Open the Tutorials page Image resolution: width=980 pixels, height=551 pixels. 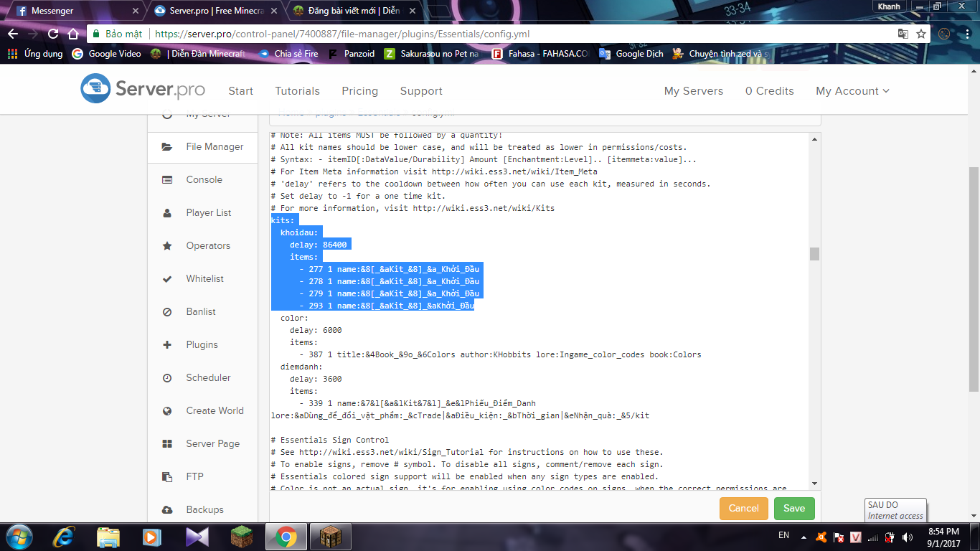[298, 91]
